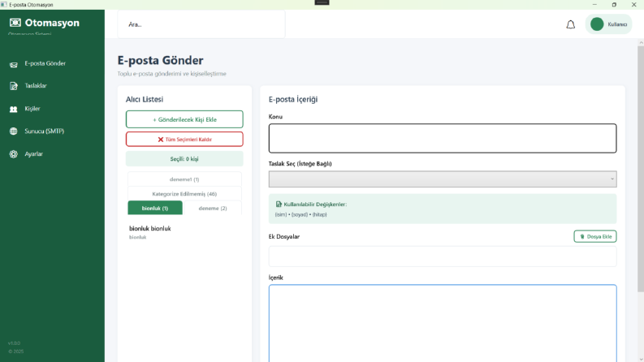The width and height of the screenshot is (644, 362).
Task: Select the bionluk (1) category tab
Action: tap(155, 208)
